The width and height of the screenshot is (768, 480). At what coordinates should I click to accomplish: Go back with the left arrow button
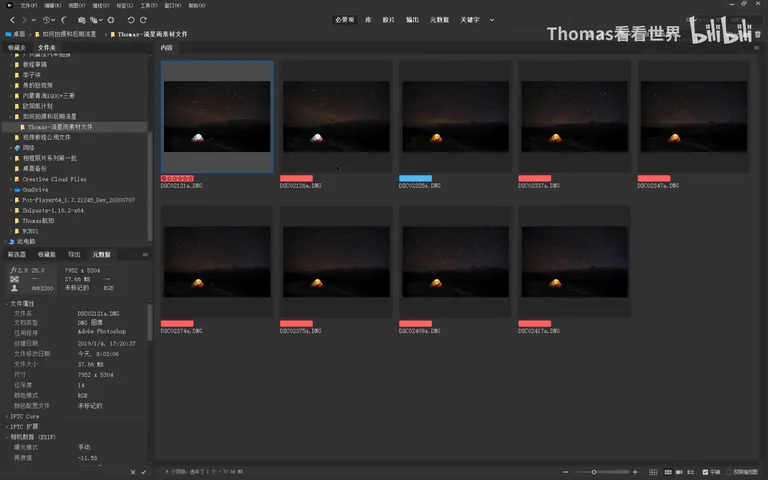coord(13,20)
